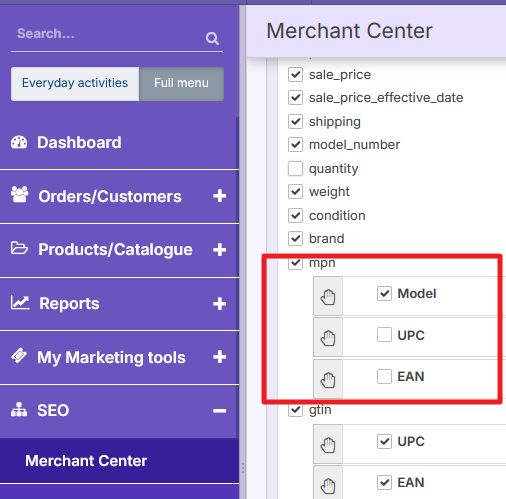Grab the drag handle for gtin UPC row

pos(328,444)
